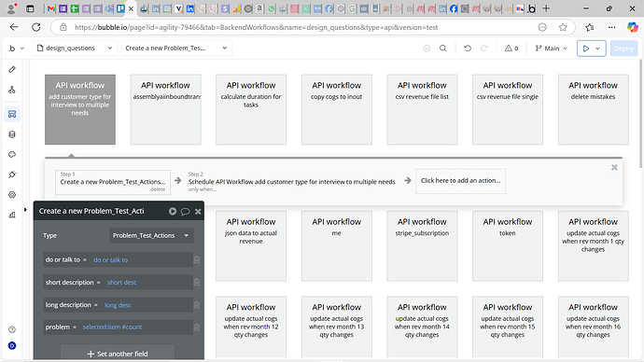
Task: Open the comment bubble in action panel
Action: tap(185, 212)
